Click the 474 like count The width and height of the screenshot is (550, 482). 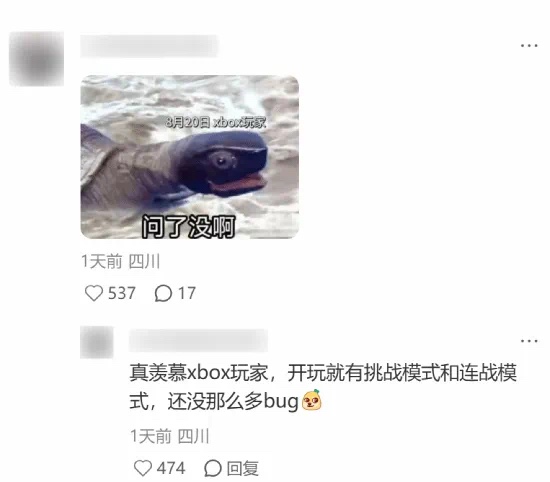171,468
